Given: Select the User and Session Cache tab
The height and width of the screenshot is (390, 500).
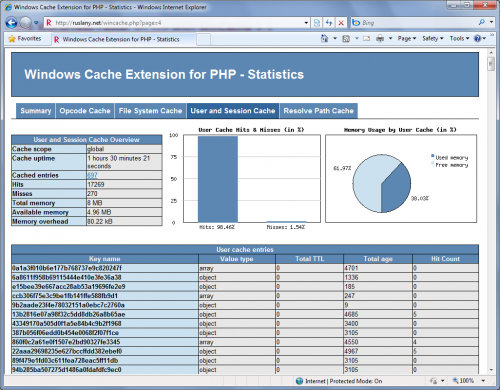Looking at the screenshot, I should coord(233,111).
